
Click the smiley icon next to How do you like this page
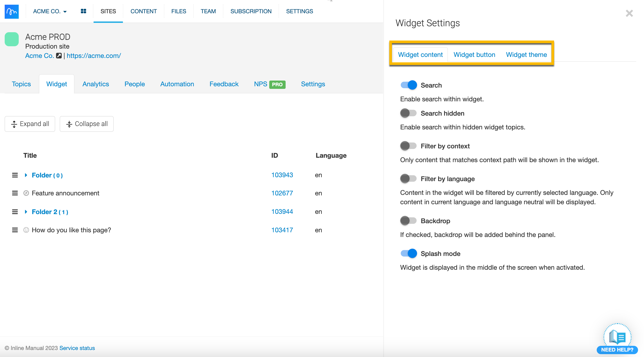26,230
